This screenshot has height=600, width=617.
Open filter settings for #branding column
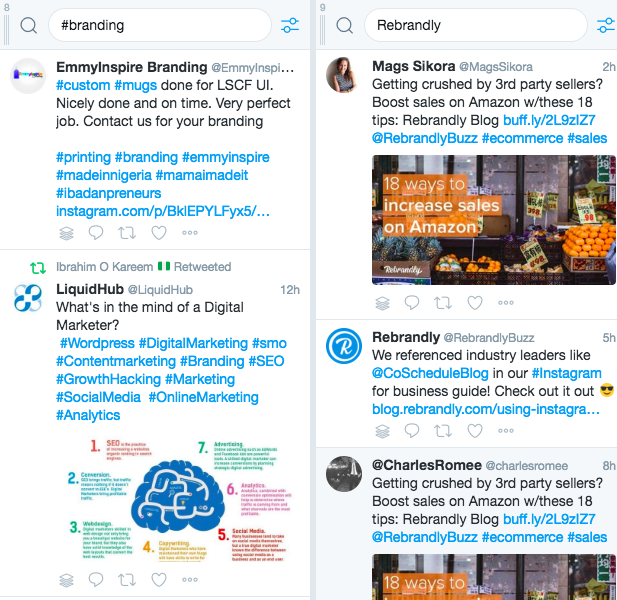click(x=290, y=26)
